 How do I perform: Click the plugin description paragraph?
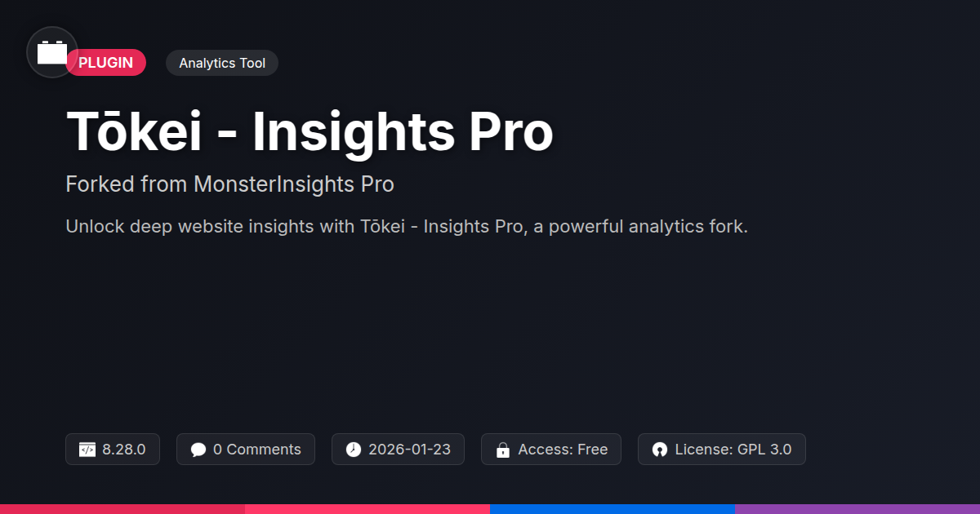click(407, 226)
